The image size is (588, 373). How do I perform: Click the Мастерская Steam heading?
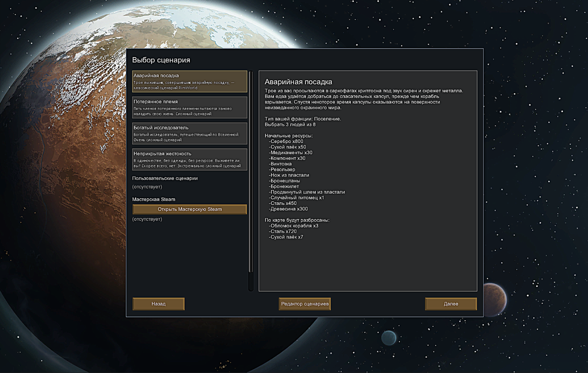pyautogui.click(x=154, y=199)
